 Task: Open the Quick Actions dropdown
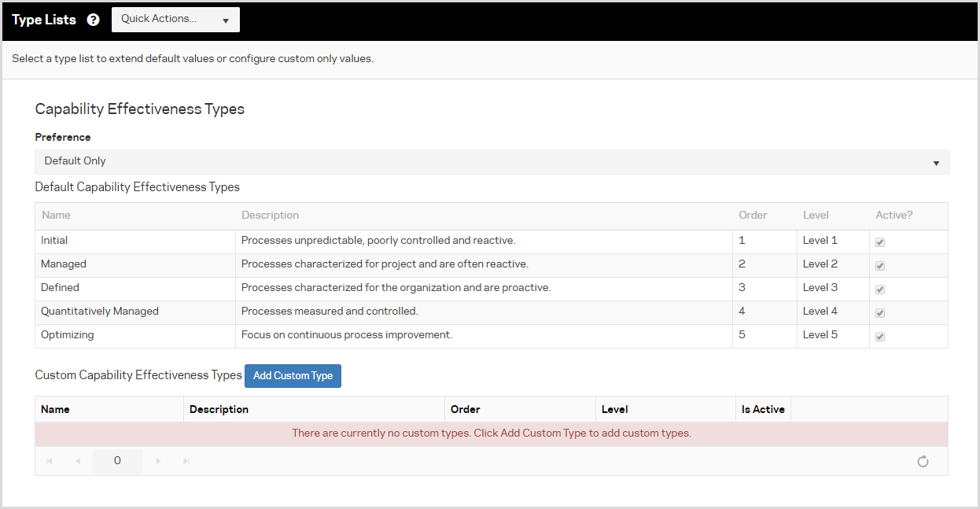tap(175, 20)
